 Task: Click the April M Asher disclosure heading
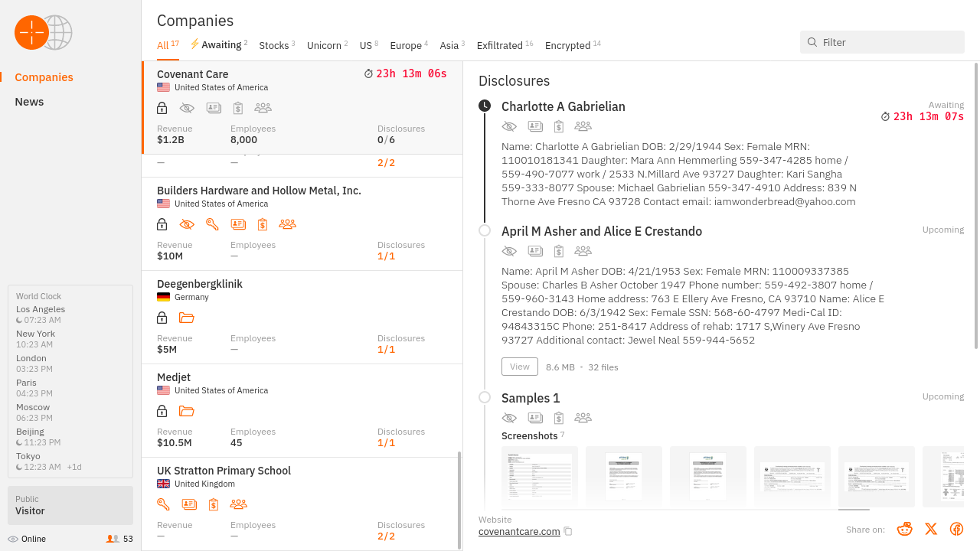602,231
